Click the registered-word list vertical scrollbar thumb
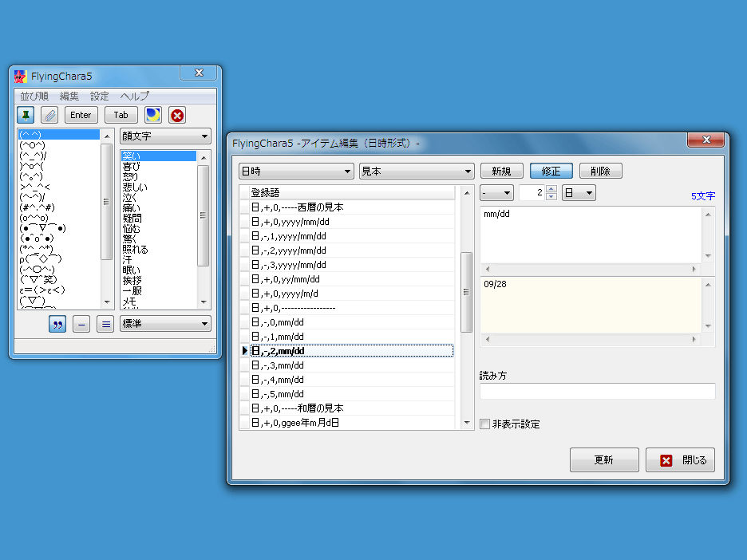 (x=466, y=292)
